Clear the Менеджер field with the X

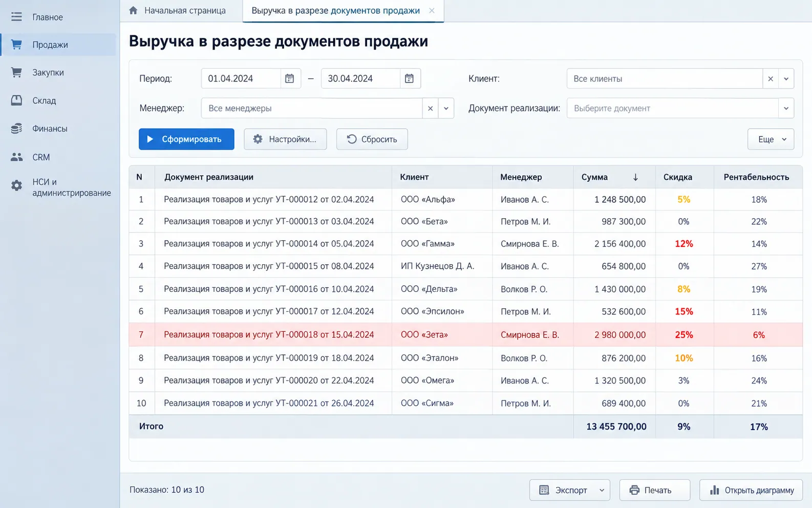pos(430,108)
